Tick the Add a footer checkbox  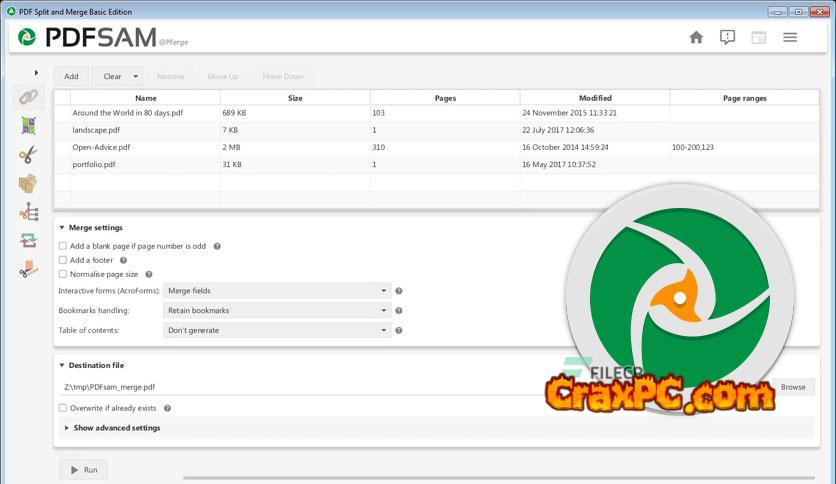pos(63,260)
